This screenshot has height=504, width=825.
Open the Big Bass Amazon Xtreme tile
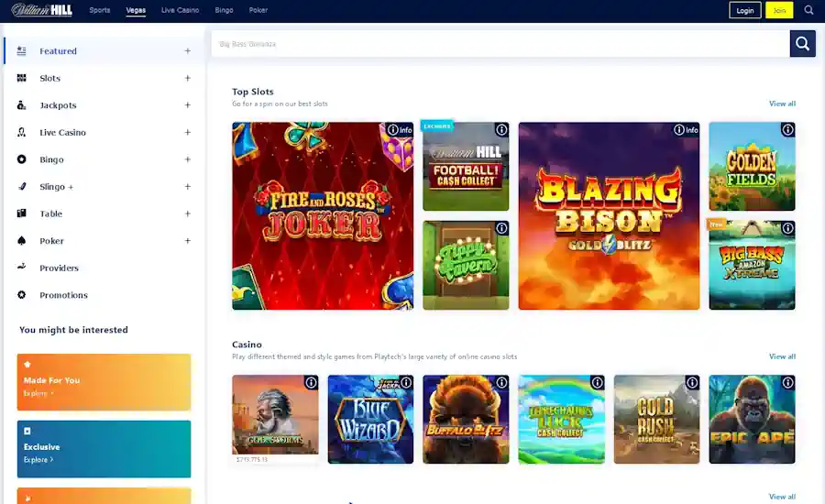pos(752,265)
